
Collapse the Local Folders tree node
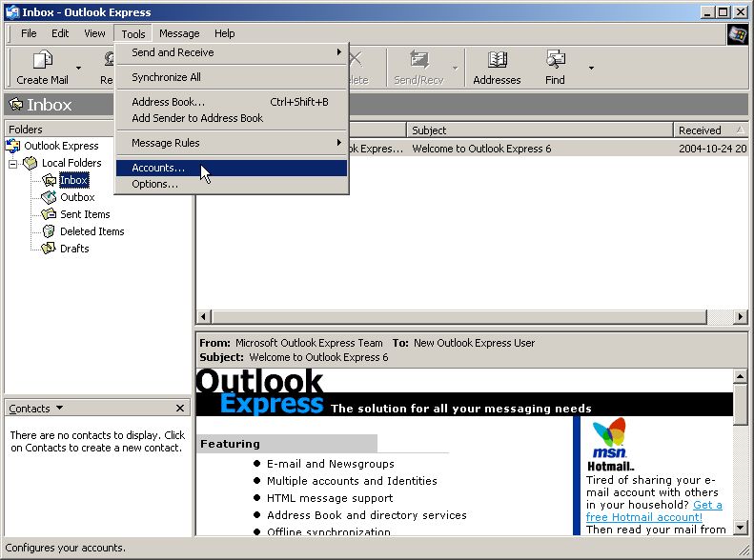(13, 164)
